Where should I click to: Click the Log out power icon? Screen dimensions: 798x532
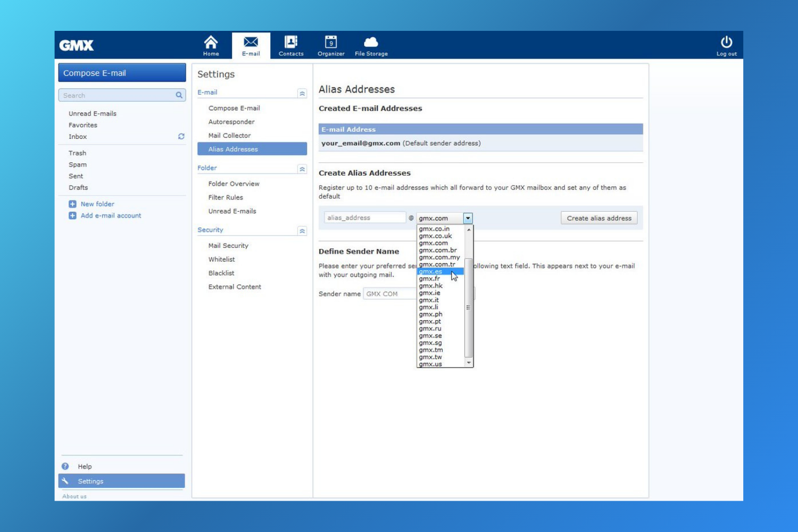(726, 43)
